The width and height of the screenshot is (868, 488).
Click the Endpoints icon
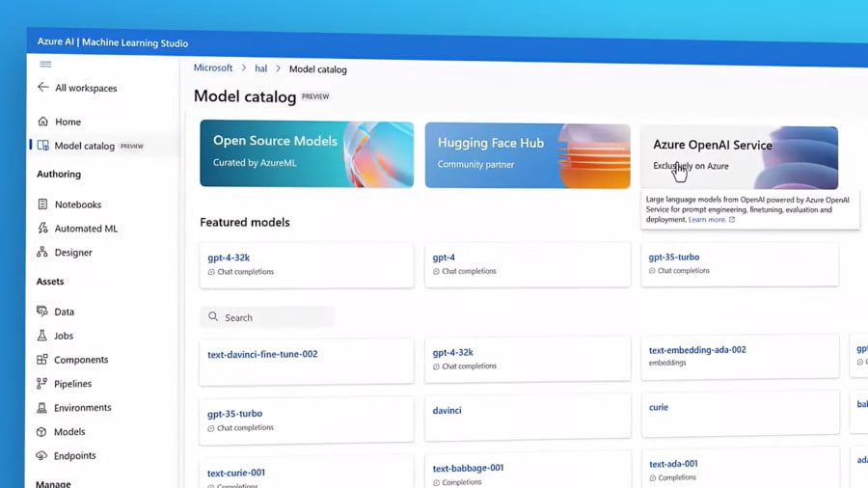41,455
